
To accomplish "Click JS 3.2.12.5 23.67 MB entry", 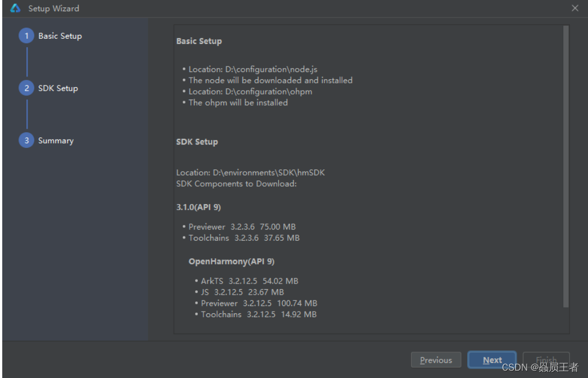I will click(242, 292).
